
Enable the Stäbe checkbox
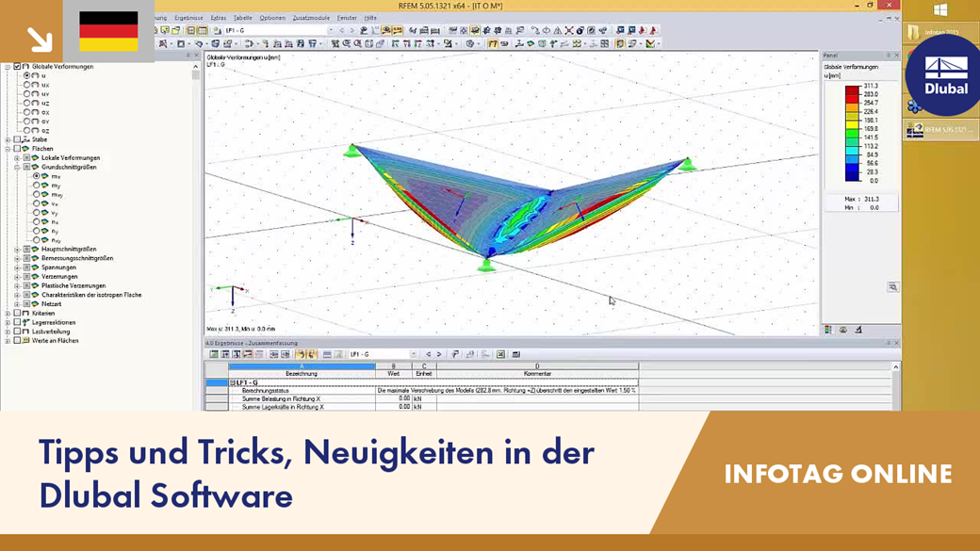tap(17, 140)
